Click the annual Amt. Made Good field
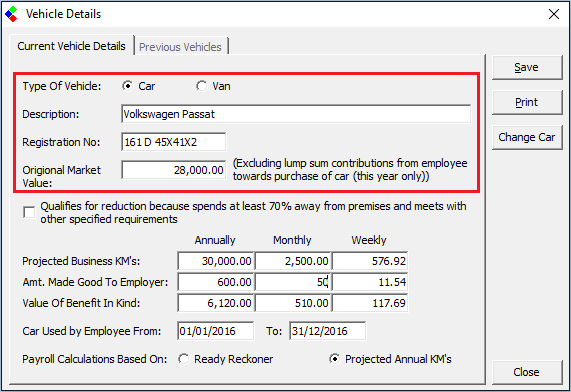The height and width of the screenshot is (392, 571). (x=216, y=282)
